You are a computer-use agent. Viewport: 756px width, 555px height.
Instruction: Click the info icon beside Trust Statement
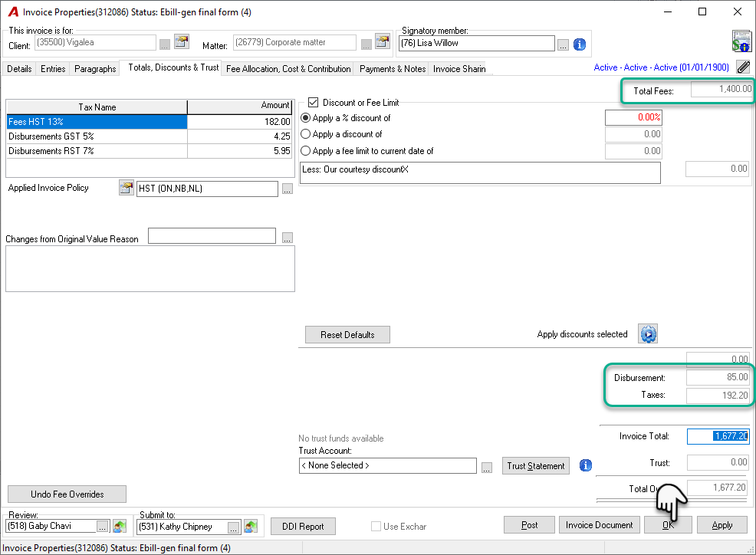[585, 465]
